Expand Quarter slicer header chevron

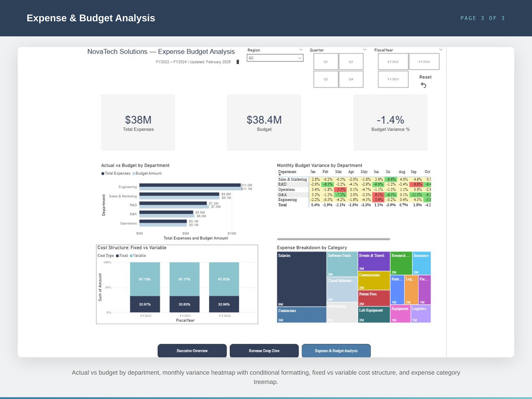tap(365, 50)
